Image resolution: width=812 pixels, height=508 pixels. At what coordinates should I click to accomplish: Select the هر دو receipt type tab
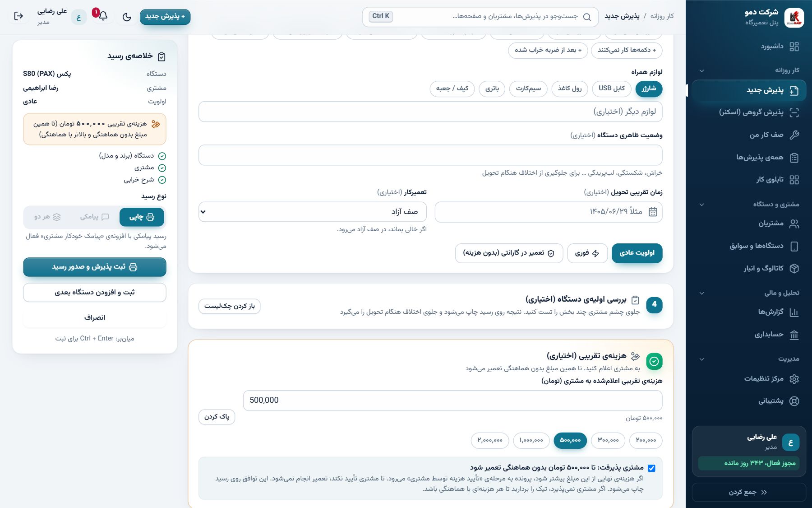[47, 217]
